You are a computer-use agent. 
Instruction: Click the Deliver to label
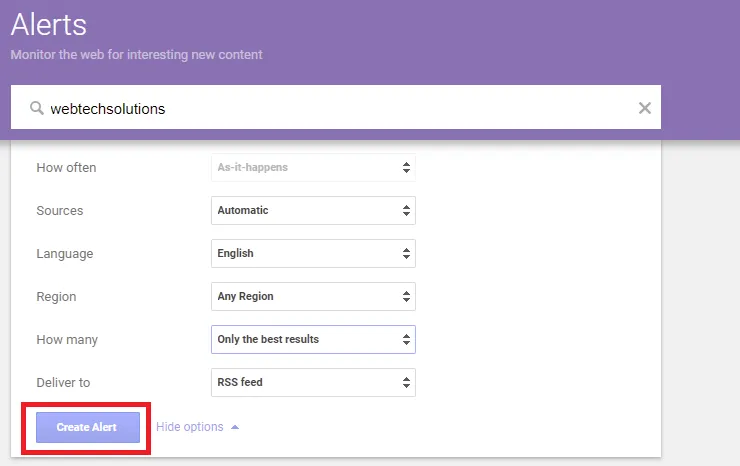point(63,382)
